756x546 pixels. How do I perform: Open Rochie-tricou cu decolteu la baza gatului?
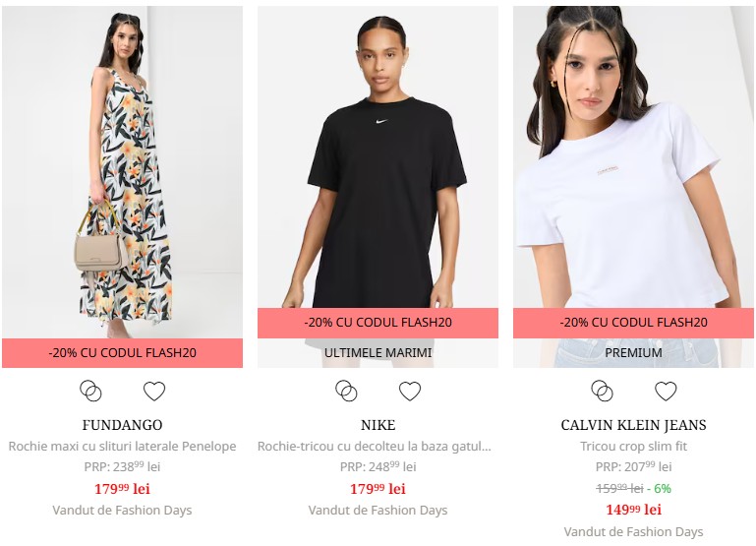(x=375, y=447)
